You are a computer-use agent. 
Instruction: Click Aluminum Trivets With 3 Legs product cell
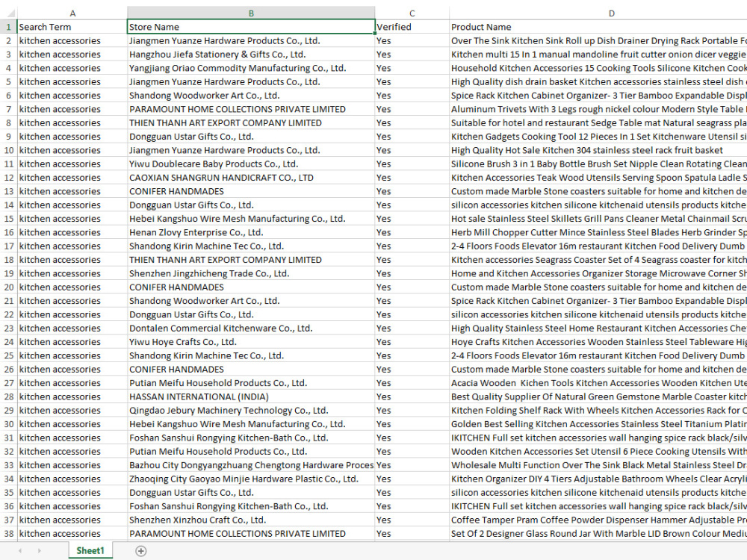[598, 110]
